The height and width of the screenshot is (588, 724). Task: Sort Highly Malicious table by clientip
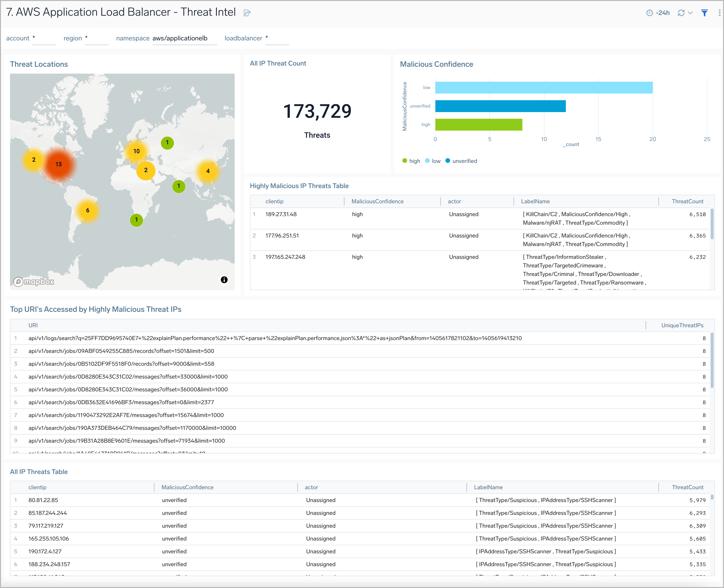pyautogui.click(x=274, y=201)
